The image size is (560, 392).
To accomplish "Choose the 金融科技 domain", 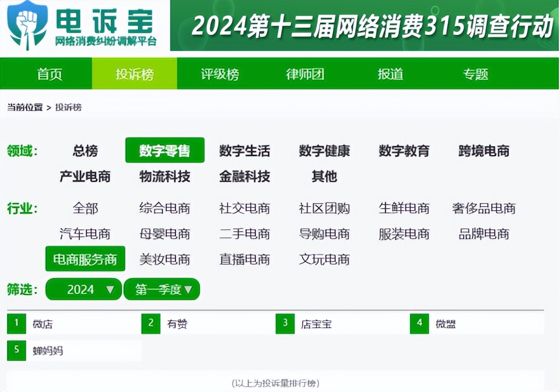I will coord(245,176).
